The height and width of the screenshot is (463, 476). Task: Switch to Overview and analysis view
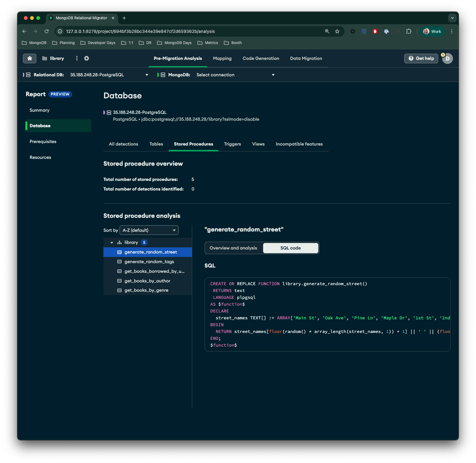coord(233,248)
